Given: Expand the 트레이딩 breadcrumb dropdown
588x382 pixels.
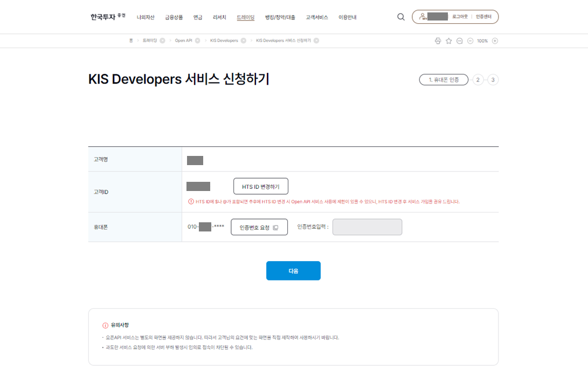Looking at the screenshot, I should coord(162,40).
